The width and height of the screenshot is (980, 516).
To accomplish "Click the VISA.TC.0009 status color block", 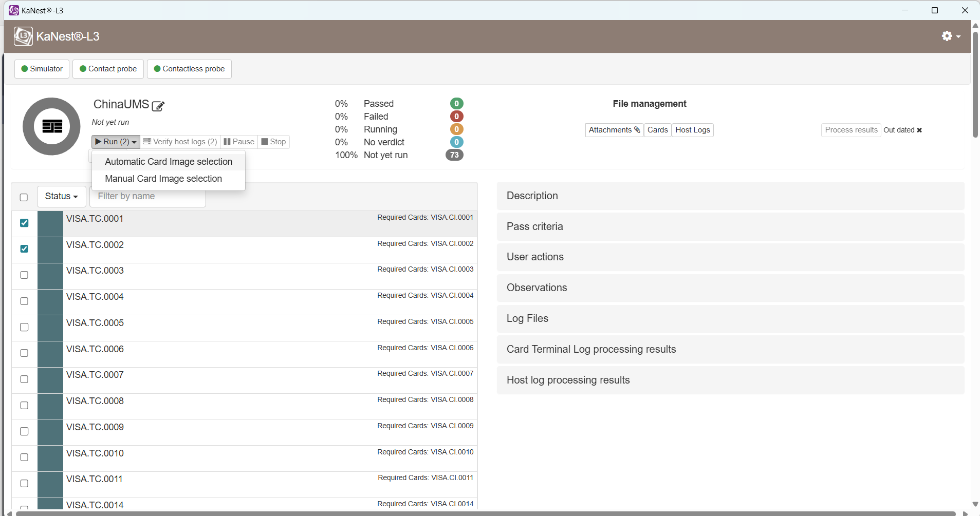I will pyautogui.click(x=50, y=432).
